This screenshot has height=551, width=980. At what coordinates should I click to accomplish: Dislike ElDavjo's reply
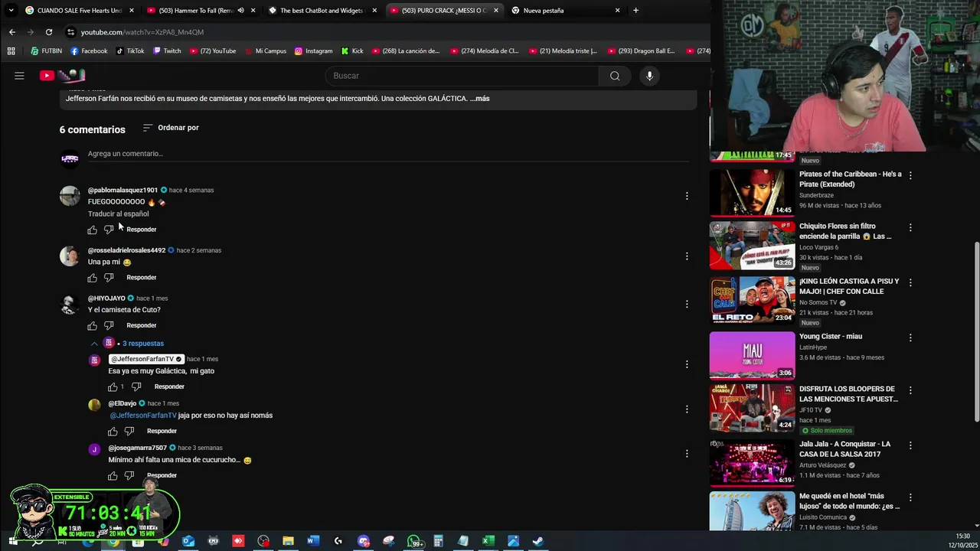129,431
